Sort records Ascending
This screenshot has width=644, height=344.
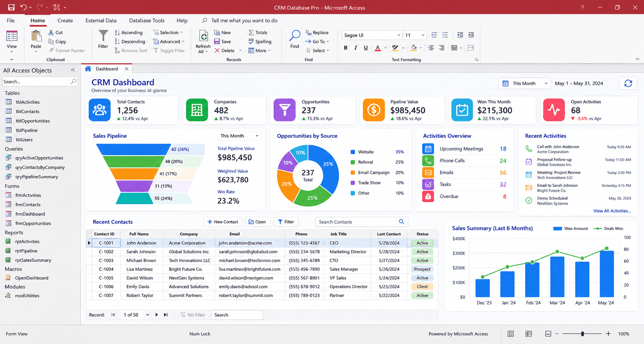(x=128, y=33)
